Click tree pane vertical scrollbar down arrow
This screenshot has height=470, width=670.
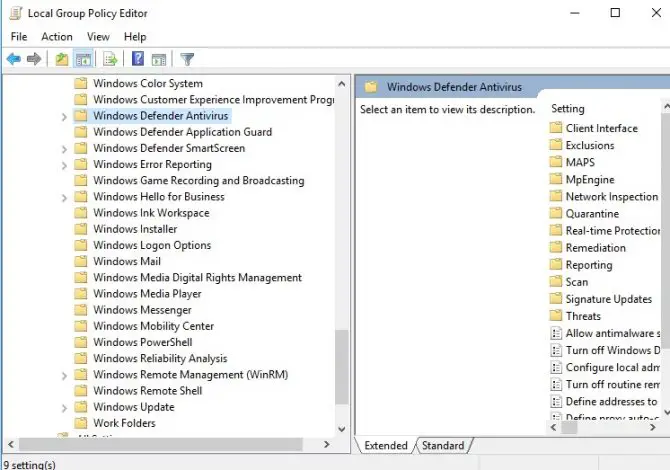pyautogui.click(x=341, y=429)
